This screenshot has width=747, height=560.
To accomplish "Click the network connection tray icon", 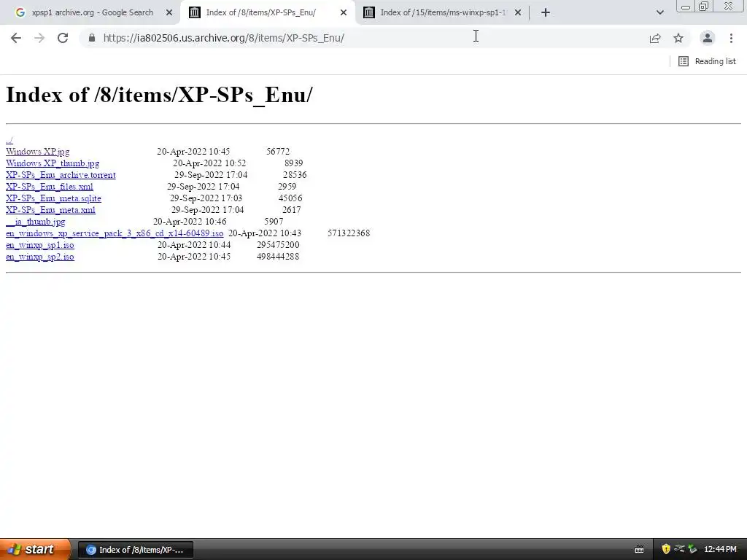I will (679, 549).
